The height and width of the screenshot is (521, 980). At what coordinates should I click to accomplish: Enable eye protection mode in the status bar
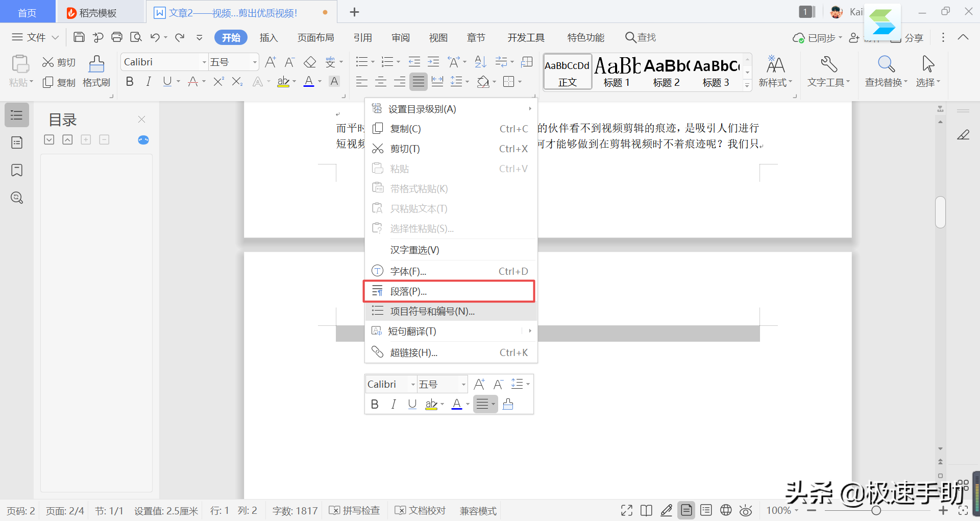click(746, 510)
